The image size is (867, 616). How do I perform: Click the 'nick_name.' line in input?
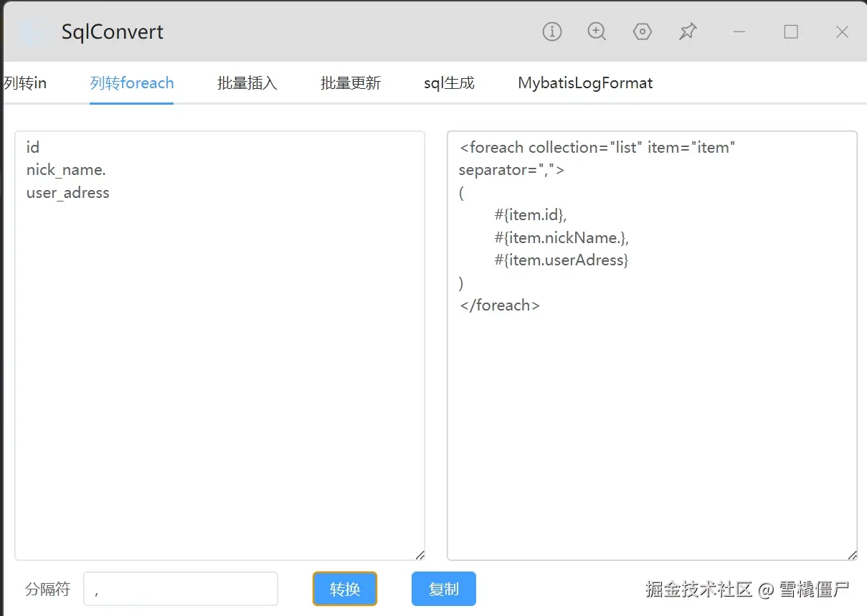click(x=66, y=170)
